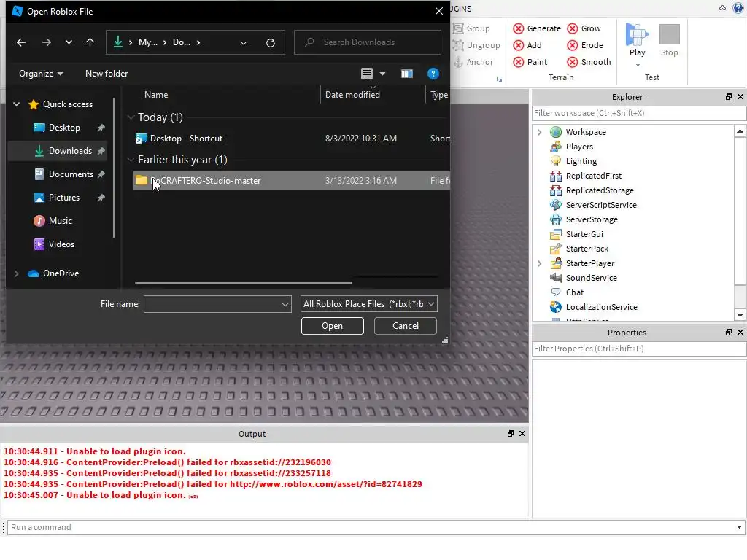Collapse the Today file group
Screen dimensions: 747x560
tap(131, 117)
